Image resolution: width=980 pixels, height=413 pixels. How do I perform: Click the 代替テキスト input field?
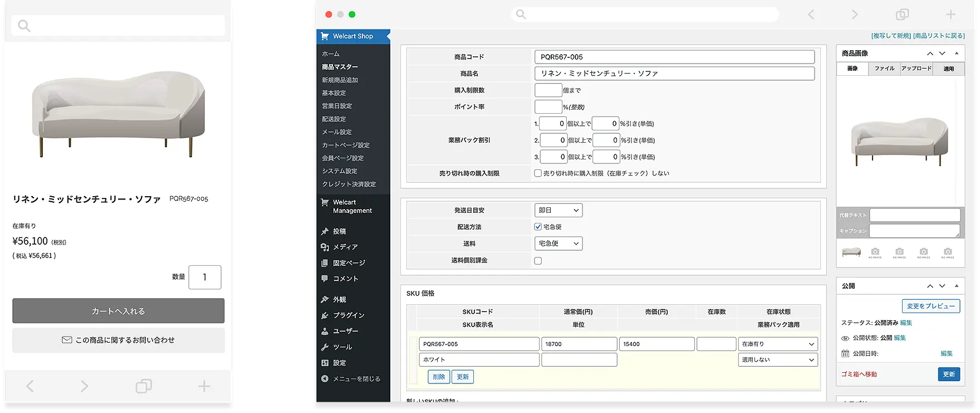915,215
